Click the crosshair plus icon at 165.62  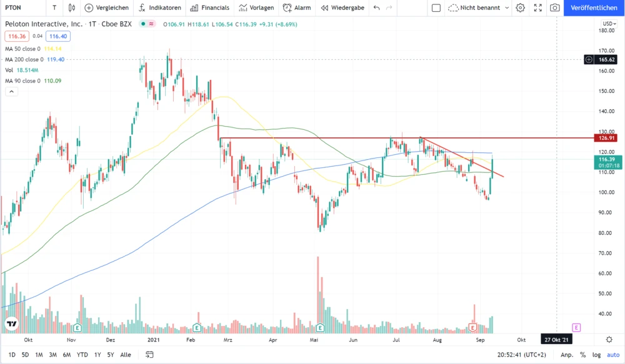click(x=589, y=60)
